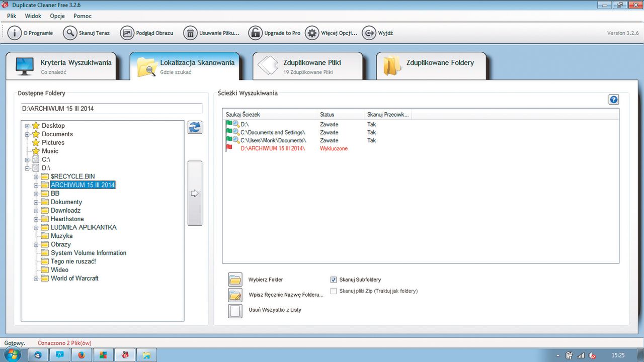Click the Wyjdź exit arrow icon

pos(369,33)
